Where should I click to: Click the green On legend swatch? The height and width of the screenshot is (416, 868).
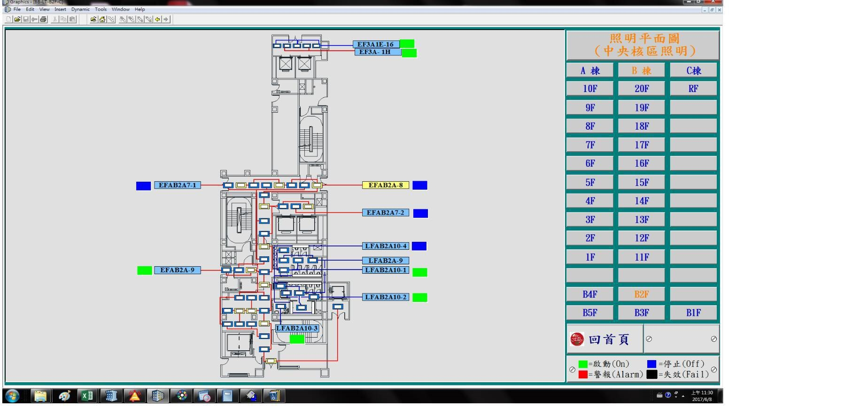583,364
